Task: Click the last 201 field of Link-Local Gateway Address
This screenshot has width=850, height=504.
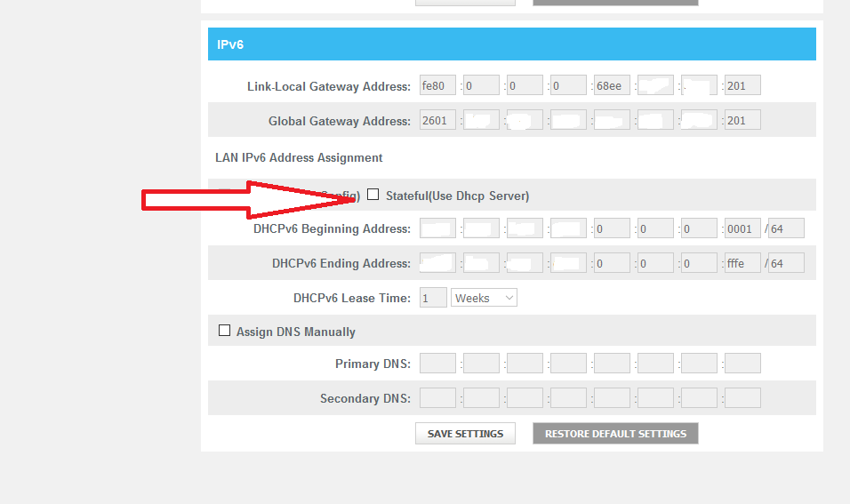Action: [742, 86]
